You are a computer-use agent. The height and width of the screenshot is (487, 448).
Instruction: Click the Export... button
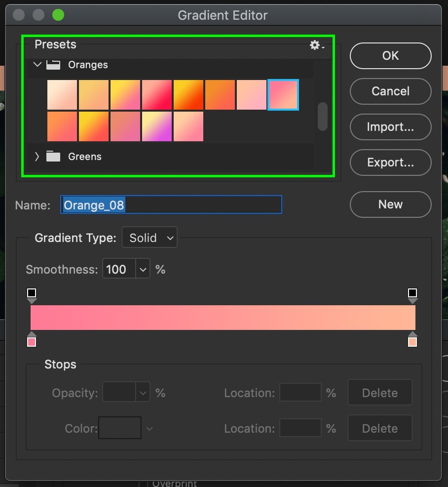pos(391,162)
